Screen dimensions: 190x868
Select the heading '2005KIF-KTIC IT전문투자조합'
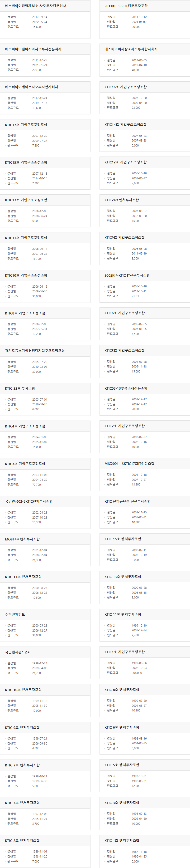[127, 275]
